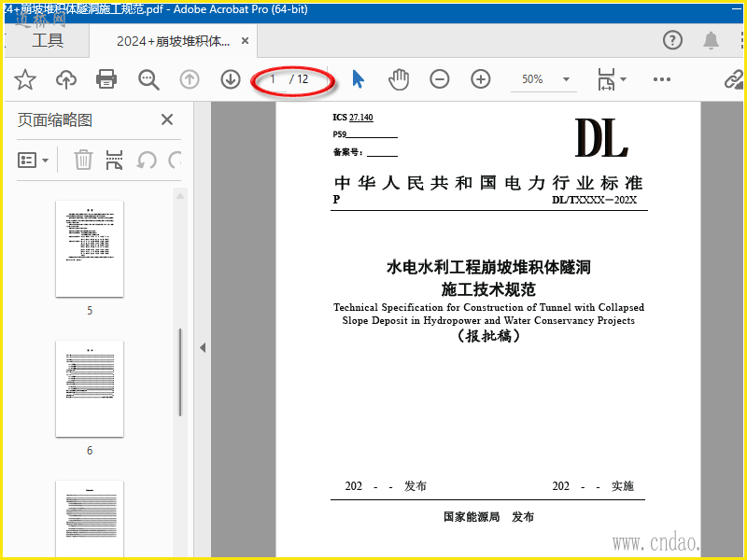Close the 2024+崩坡堆积体 document tab
The height and width of the screenshot is (560, 747).
tap(245, 41)
